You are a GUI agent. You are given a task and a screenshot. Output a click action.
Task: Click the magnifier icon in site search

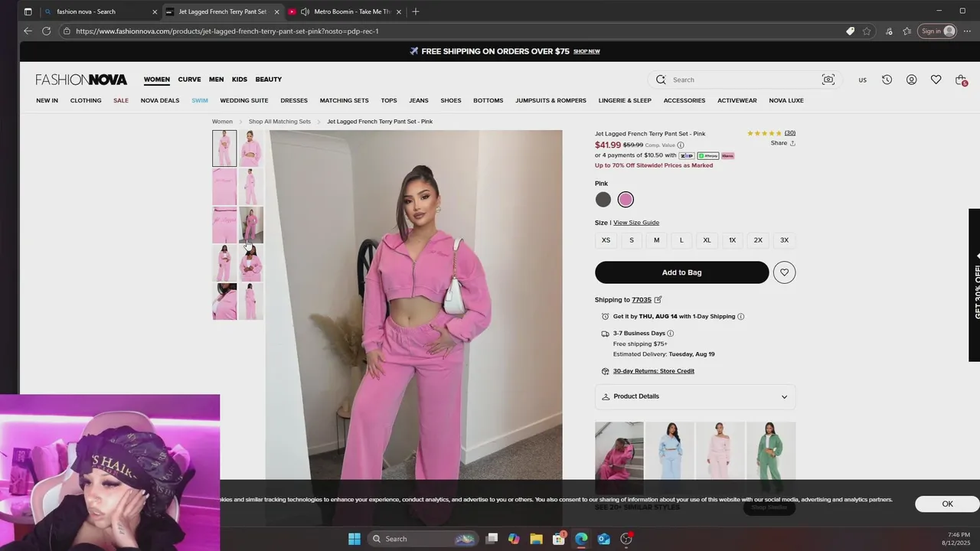[661, 80]
